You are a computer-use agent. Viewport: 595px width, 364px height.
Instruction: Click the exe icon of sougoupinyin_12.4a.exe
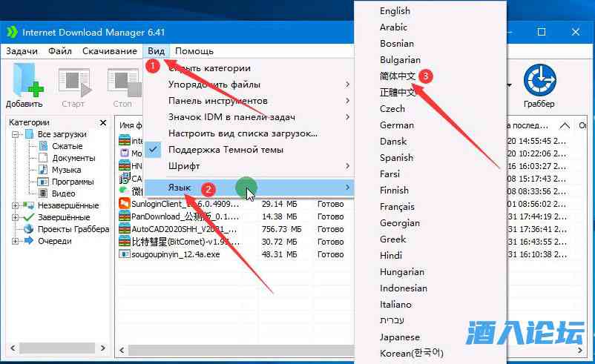click(125, 254)
